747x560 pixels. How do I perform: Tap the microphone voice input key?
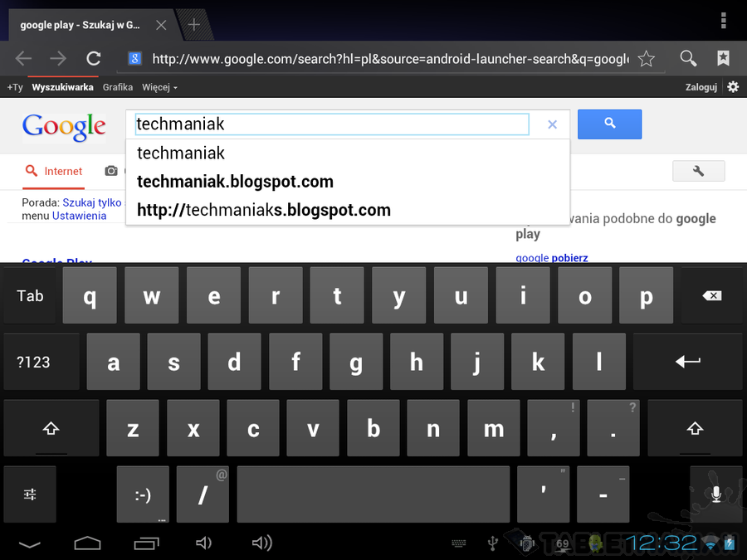(715, 494)
